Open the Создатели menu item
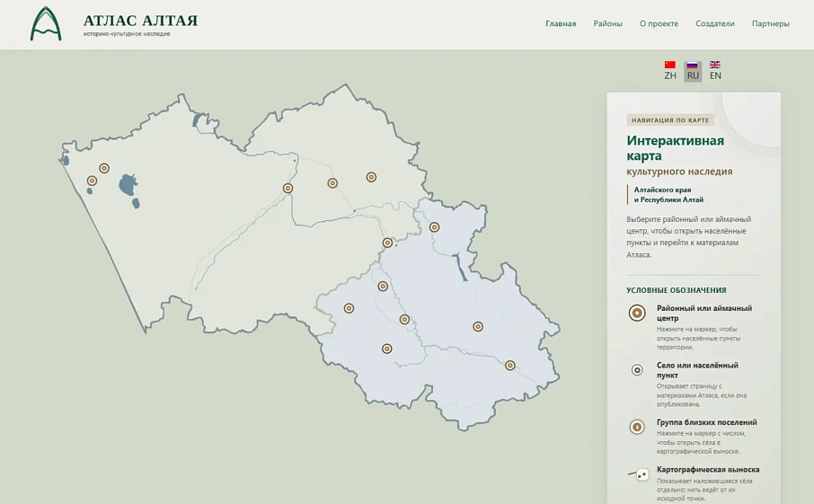 point(715,23)
